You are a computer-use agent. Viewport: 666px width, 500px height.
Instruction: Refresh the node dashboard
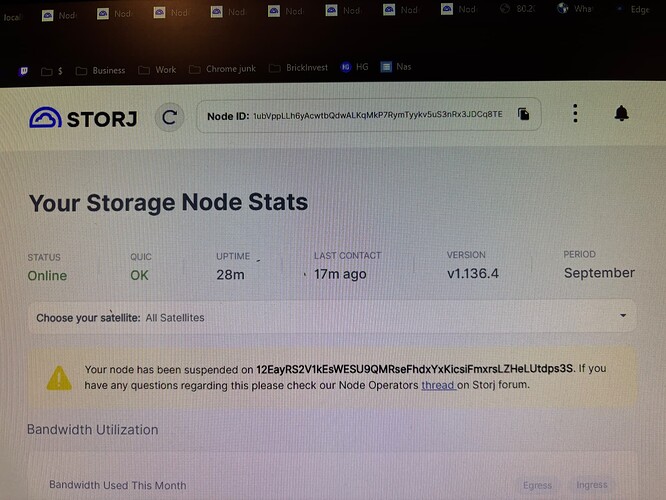pyautogui.click(x=170, y=117)
